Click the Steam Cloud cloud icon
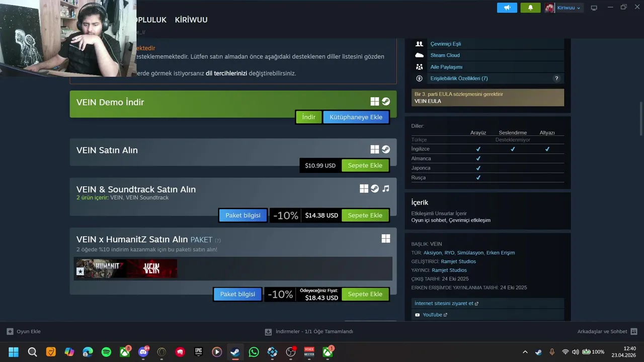This screenshot has width=644, height=362. point(419,55)
